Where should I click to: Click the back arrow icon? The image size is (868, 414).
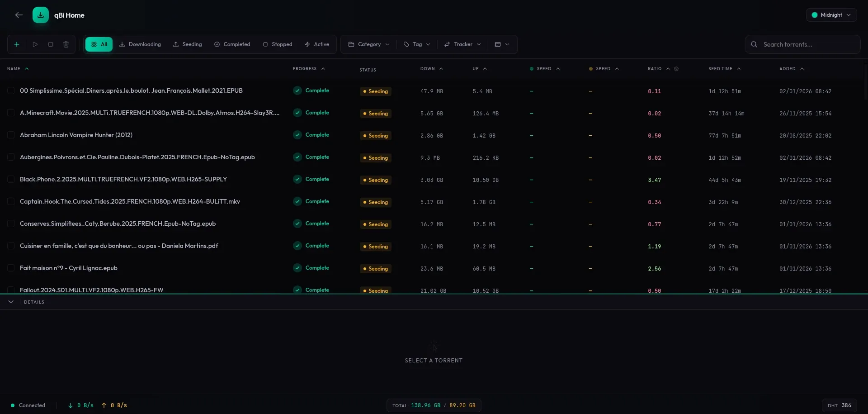tap(19, 15)
